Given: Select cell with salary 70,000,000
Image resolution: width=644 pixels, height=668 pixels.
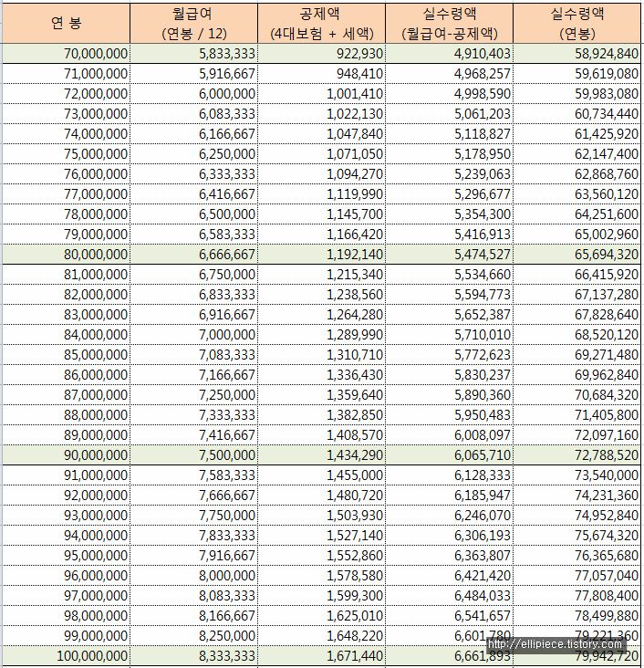Looking at the screenshot, I should 66,54.
